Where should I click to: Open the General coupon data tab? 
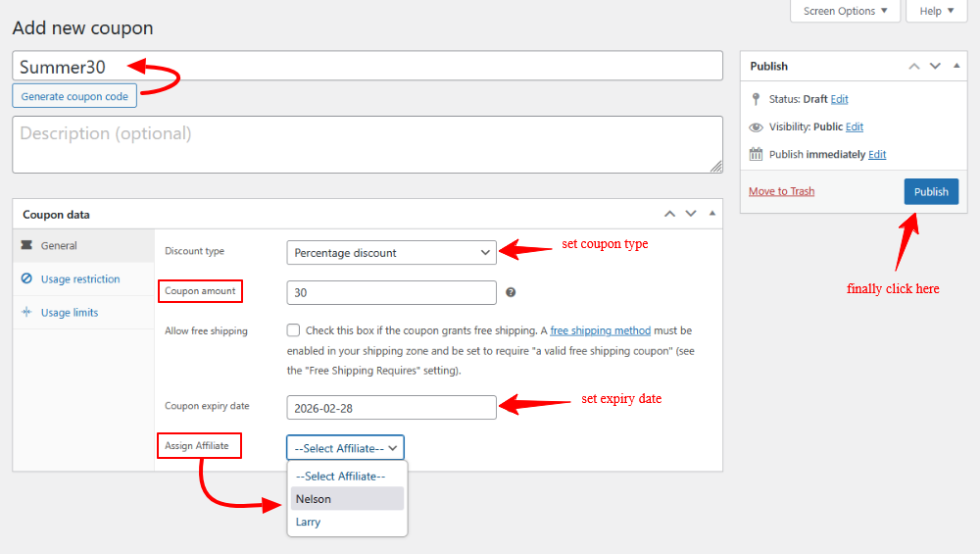pyautogui.click(x=59, y=246)
